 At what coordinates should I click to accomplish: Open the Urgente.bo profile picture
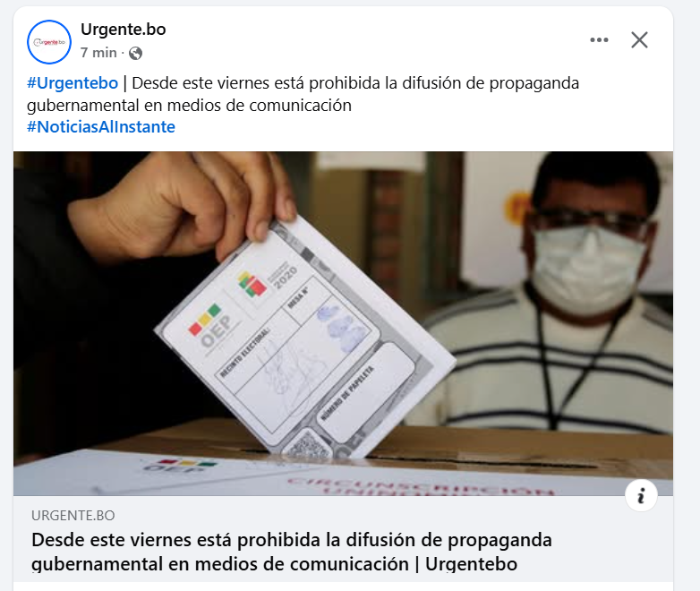tap(49, 42)
